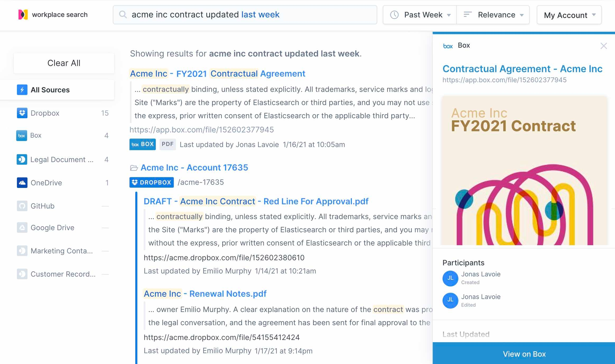Click the search input field to edit query
The image size is (615, 364).
[245, 14]
